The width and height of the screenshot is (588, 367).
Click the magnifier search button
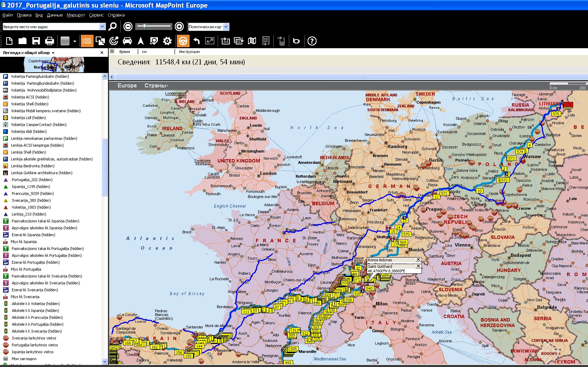113,27
